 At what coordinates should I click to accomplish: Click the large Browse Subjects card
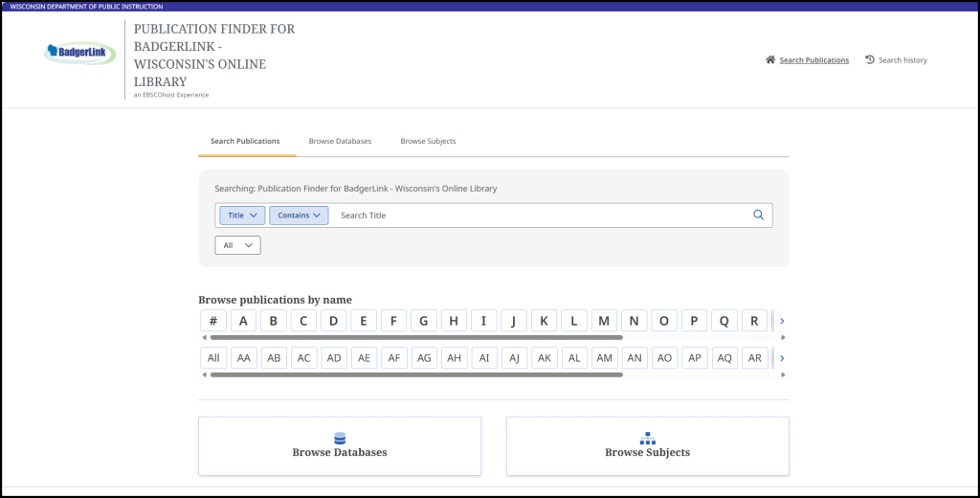click(x=648, y=446)
